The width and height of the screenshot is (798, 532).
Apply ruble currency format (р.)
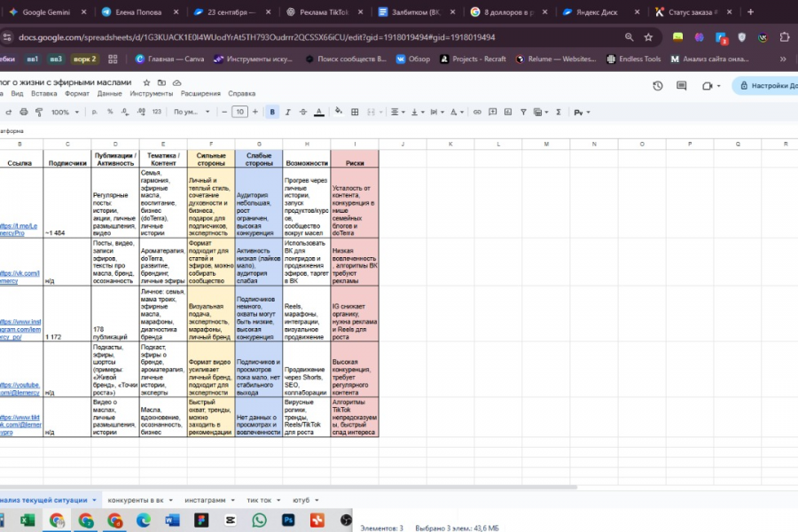pos(95,112)
